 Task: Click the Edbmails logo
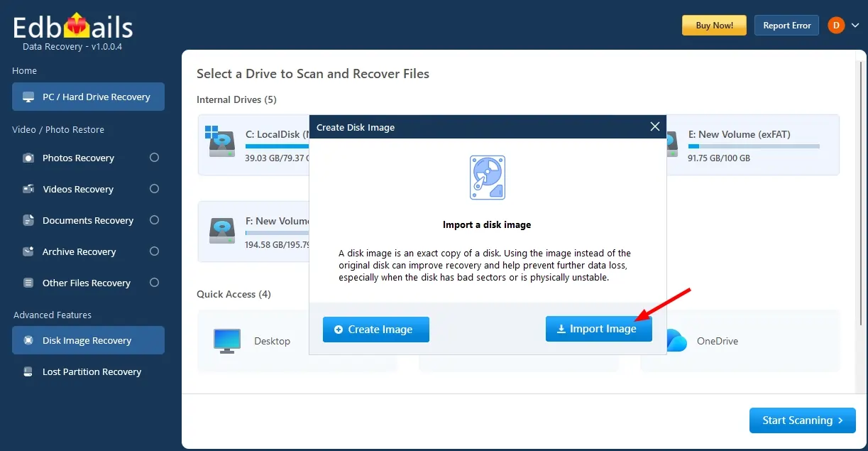[x=73, y=27]
